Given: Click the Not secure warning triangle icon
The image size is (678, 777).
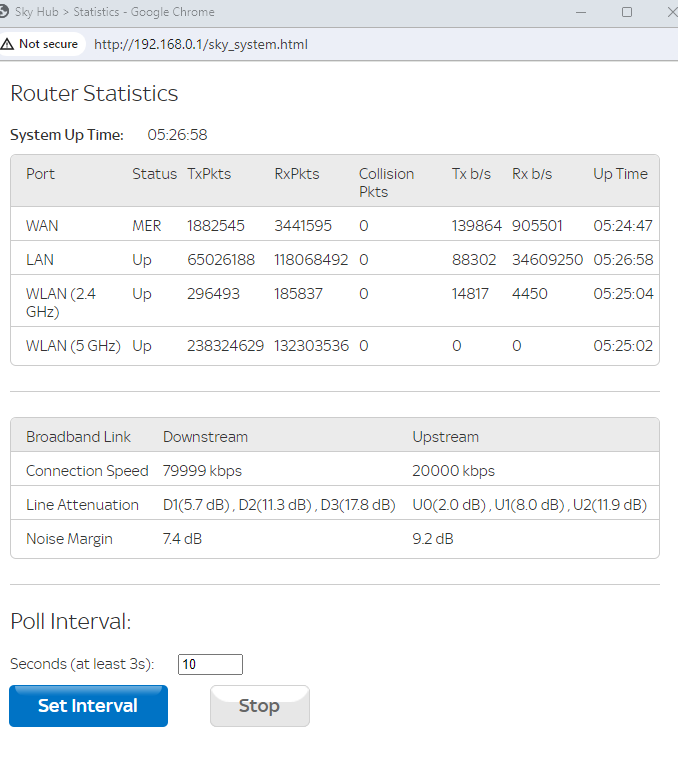Looking at the screenshot, I should tap(8, 44).
